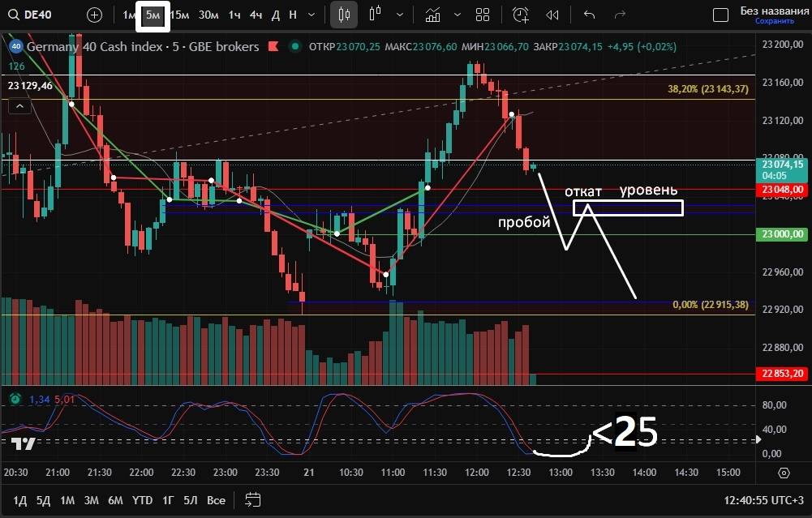
Task: Open the Indicators chart icon
Action: pos(433,15)
